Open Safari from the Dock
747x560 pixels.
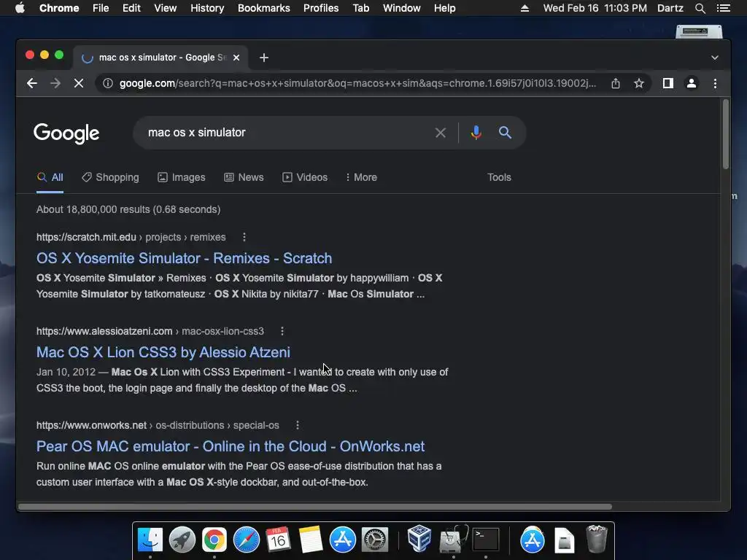click(x=247, y=540)
